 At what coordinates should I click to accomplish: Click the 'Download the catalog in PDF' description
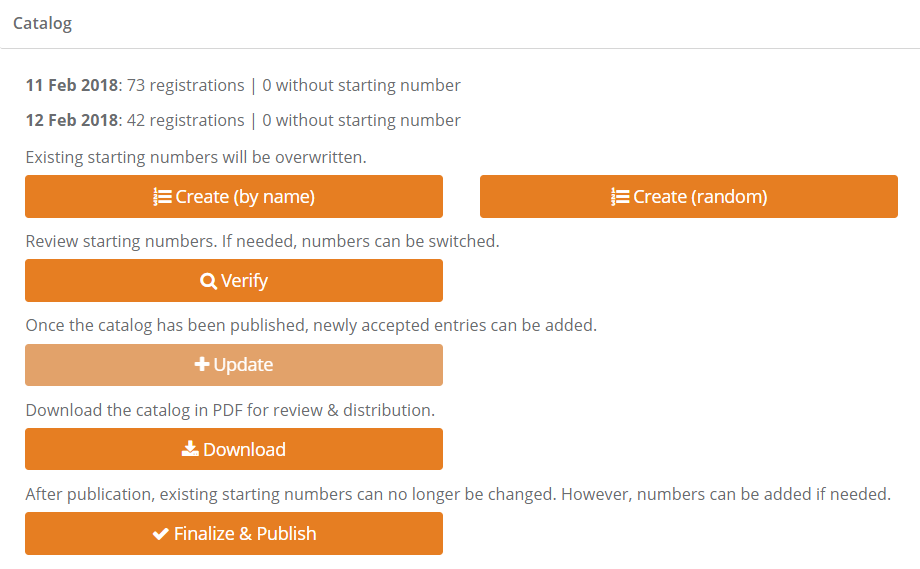click(229, 410)
